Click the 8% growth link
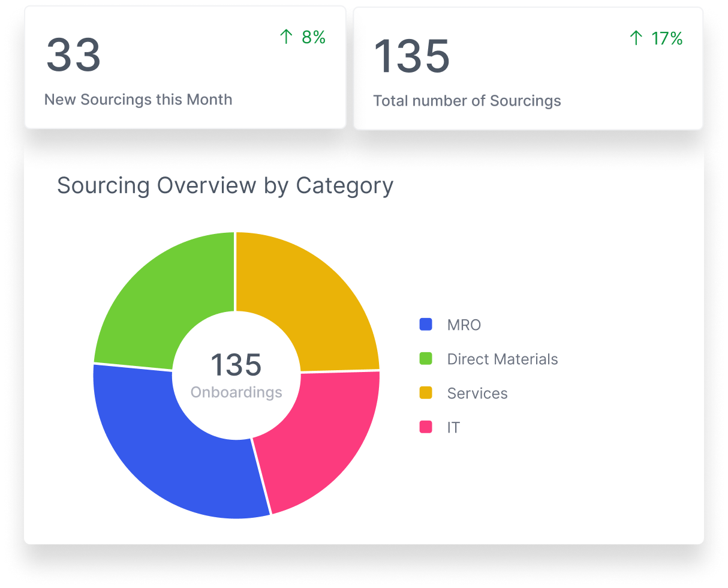Image resolution: width=728 pixels, height=588 pixels. [312, 37]
